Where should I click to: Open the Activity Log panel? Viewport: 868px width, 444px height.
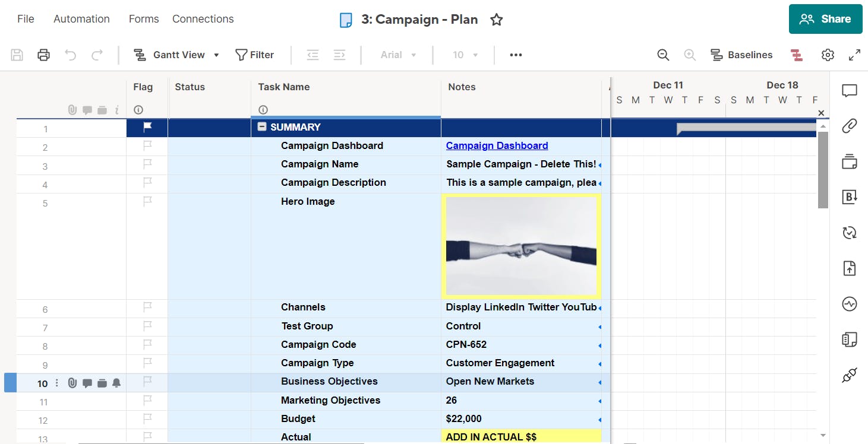tap(849, 304)
